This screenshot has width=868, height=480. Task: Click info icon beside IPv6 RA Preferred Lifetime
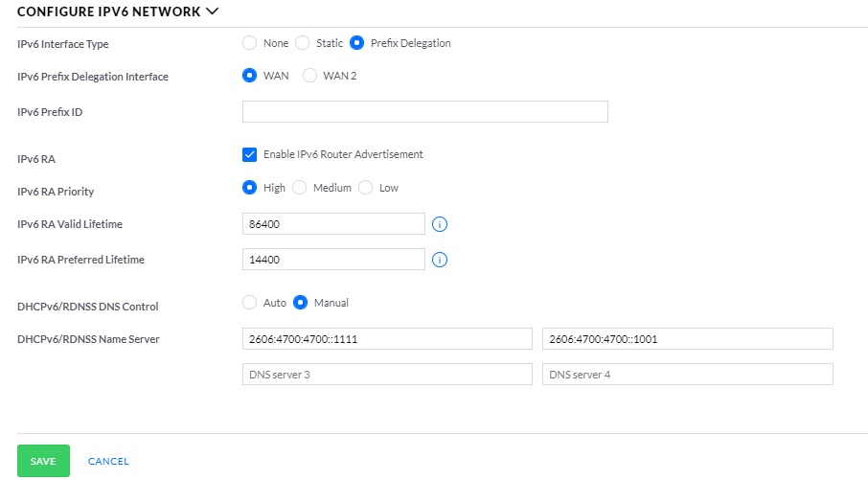[441, 260]
